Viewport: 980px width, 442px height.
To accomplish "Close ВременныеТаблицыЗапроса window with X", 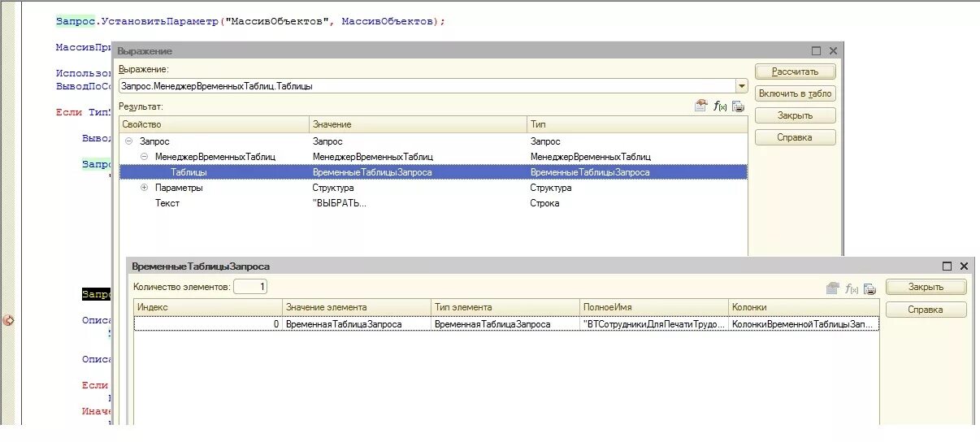I will coord(964,266).
